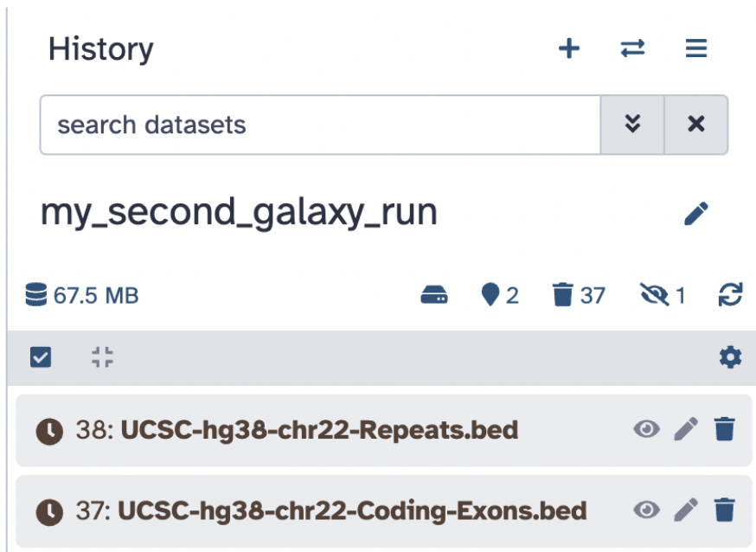Expand advanced search options with double chevron

coord(632,125)
